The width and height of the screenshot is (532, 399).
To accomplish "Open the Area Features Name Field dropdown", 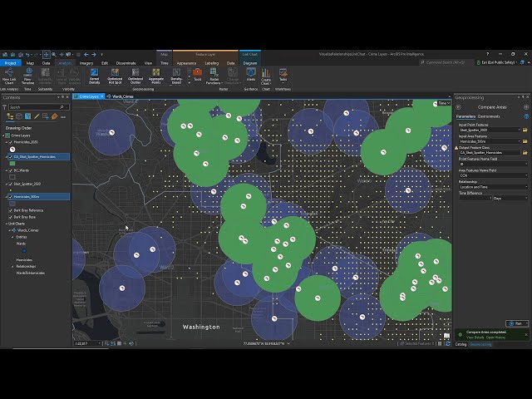I will click(526, 175).
